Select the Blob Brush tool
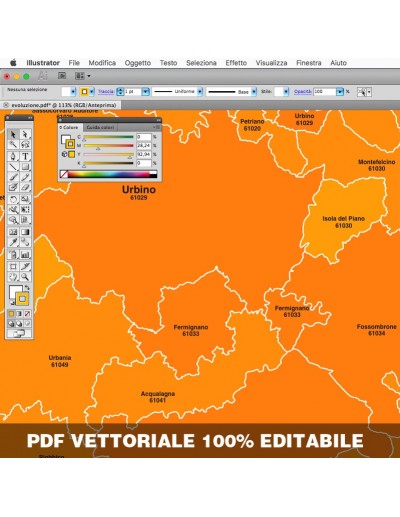 pyautogui.click(x=13, y=187)
